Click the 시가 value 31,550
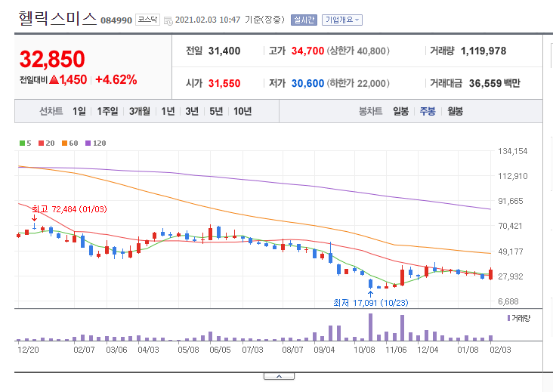 tap(224, 83)
